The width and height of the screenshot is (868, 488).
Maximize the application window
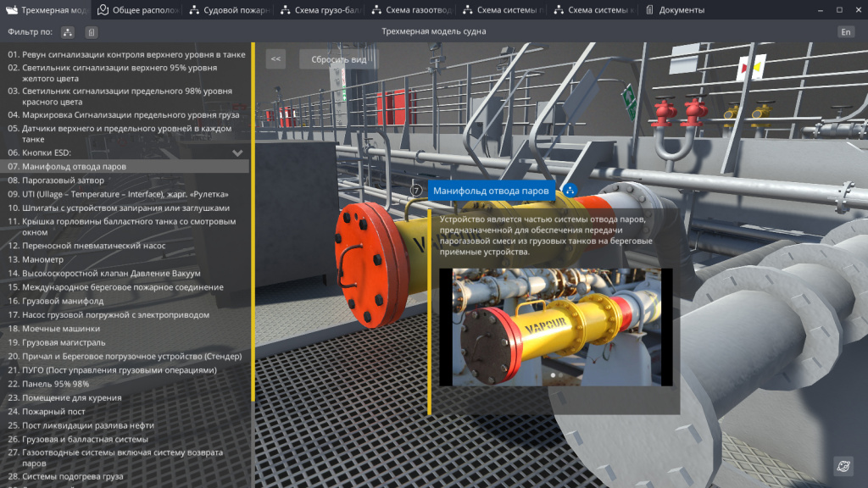pyautogui.click(x=839, y=10)
